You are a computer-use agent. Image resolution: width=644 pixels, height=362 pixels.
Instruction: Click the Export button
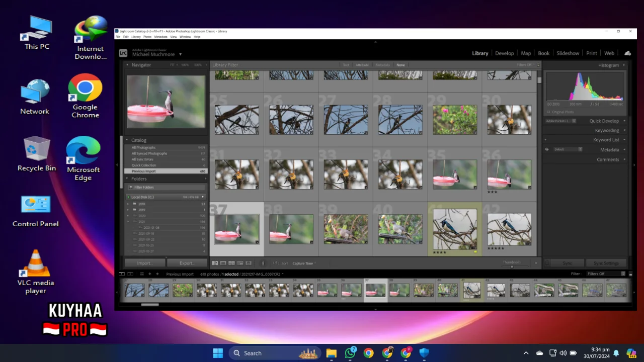click(187, 263)
